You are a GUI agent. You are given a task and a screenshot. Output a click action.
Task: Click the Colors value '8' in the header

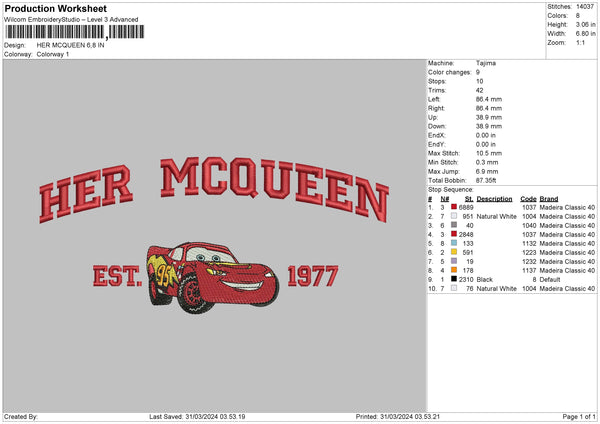click(x=578, y=16)
